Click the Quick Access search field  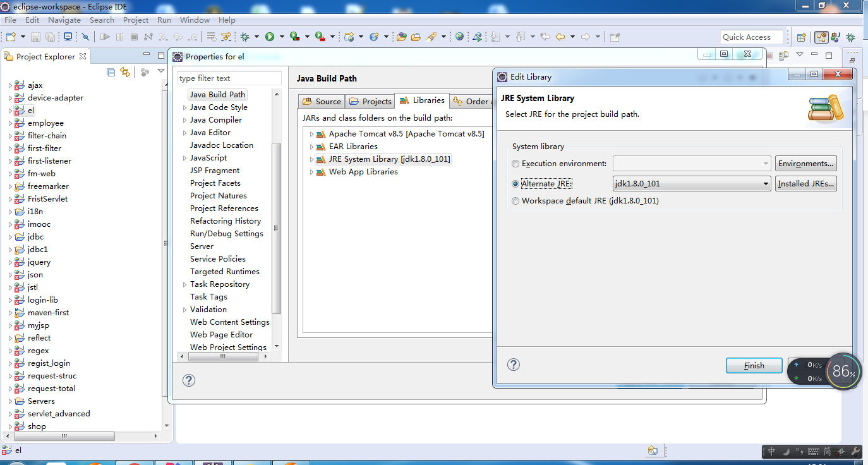click(x=752, y=37)
